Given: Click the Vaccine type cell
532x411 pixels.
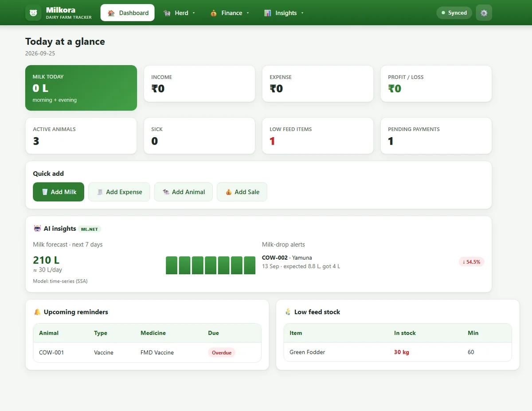Looking at the screenshot, I should click(x=104, y=352).
